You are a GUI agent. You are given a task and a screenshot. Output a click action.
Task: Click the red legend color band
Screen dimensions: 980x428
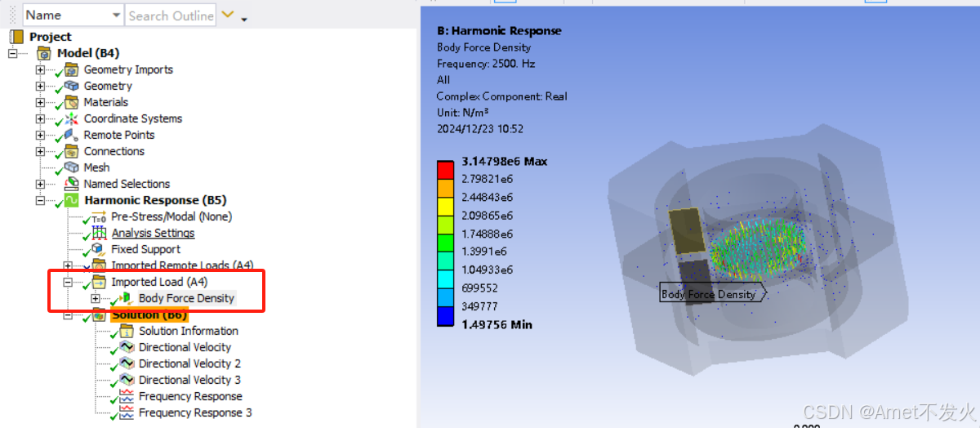[445, 170]
